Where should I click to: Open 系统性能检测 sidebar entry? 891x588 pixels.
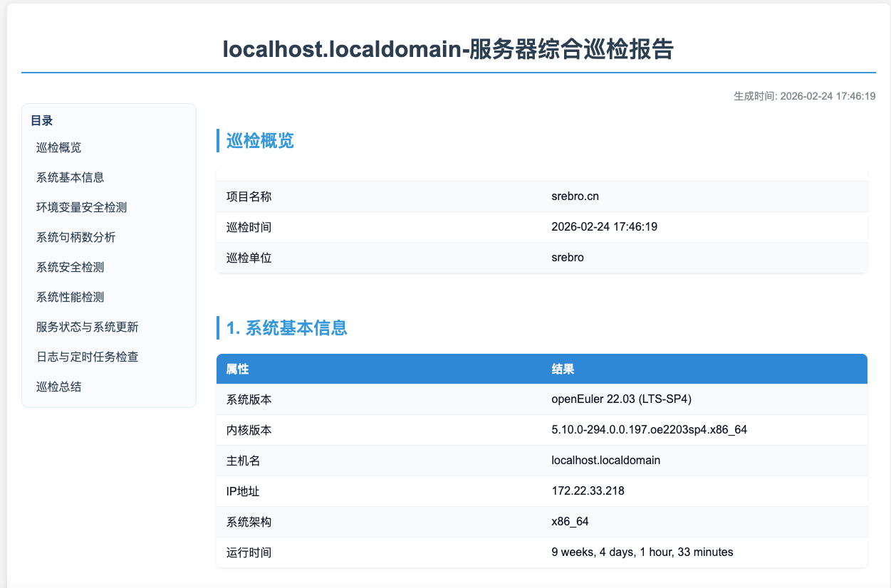tap(70, 297)
